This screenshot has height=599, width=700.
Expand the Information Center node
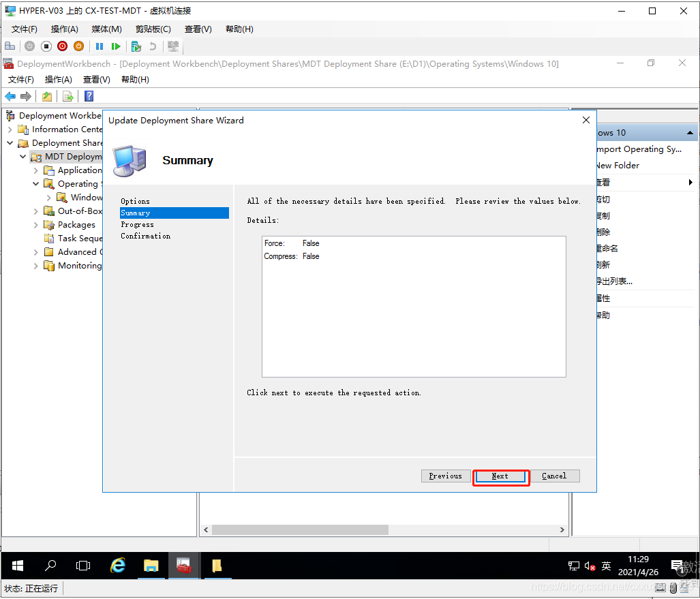click(x=10, y=129)
